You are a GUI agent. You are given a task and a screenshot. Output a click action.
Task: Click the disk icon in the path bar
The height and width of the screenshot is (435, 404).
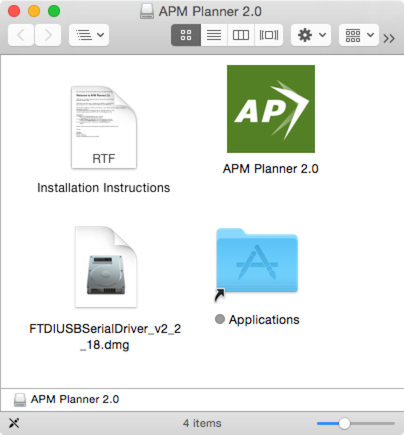pyautogui.click(x=20, y=400)
